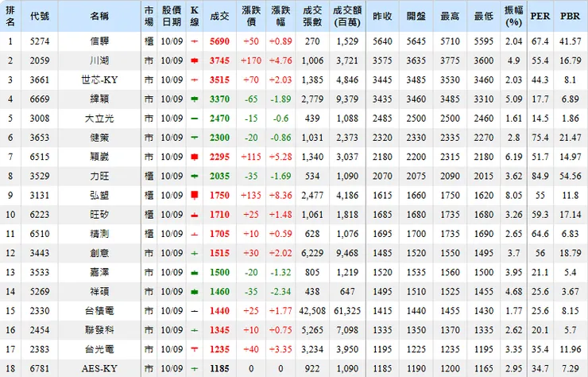The height and width of the screenshot is (377, 588).
Task: Click the green K-line icon for 緯穎
Action: click(x=194, y=99)
